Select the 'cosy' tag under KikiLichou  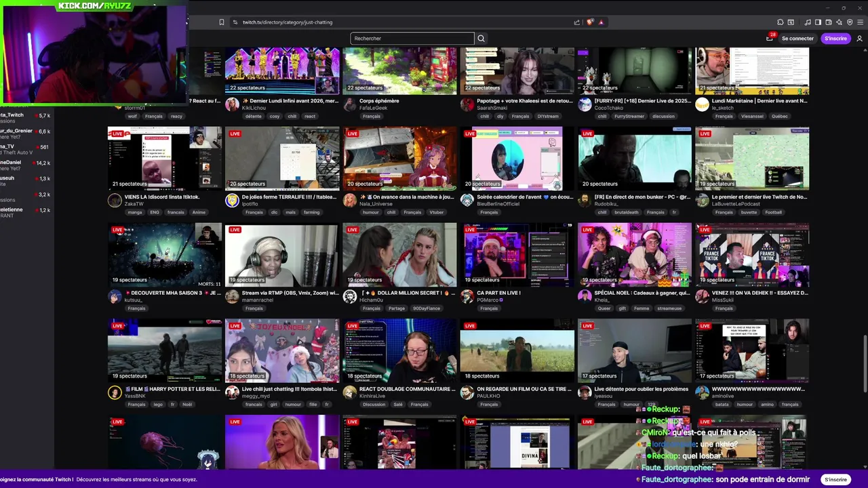click(275, 116)
